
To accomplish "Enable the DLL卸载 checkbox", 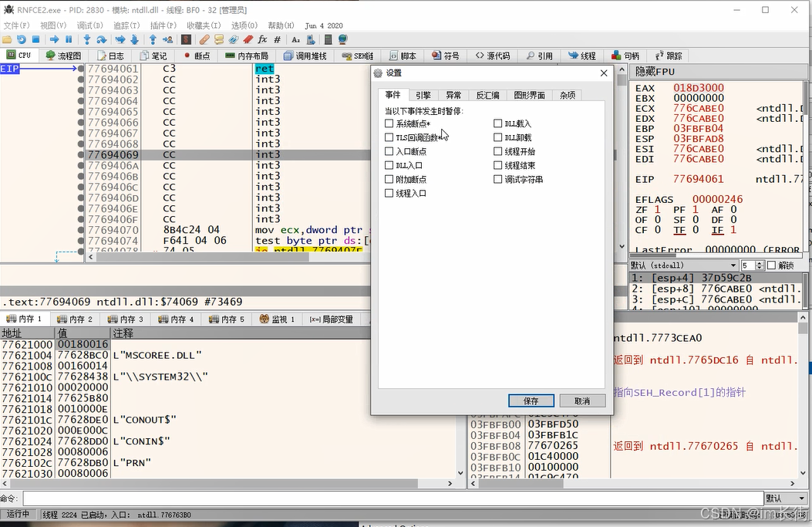I will click(x=497, y=137).
